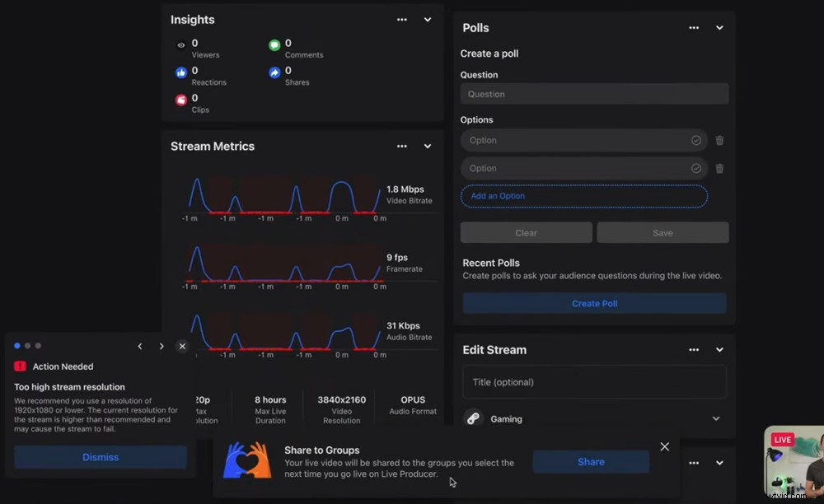Screen dimensions: 824x504
Task: Close the Share to Groups banner
Action: (x=664, y=447)
